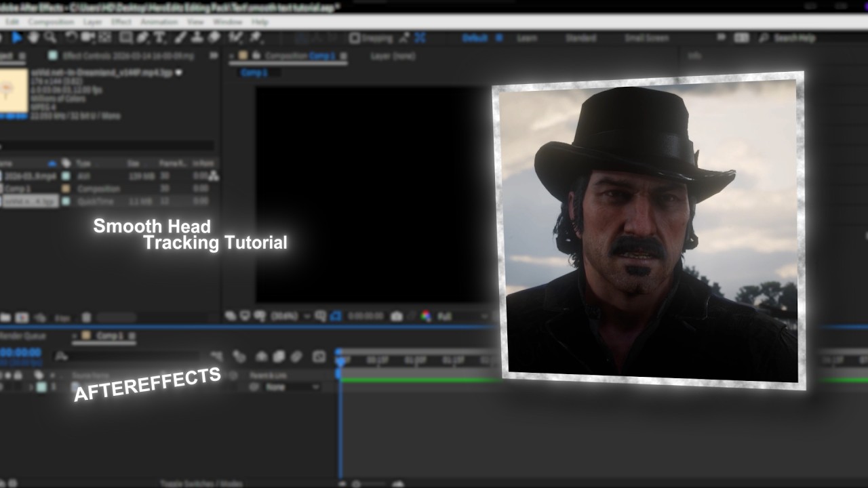
Task: Click the snapping options icon beside Snapping
Action: [405, 38]
